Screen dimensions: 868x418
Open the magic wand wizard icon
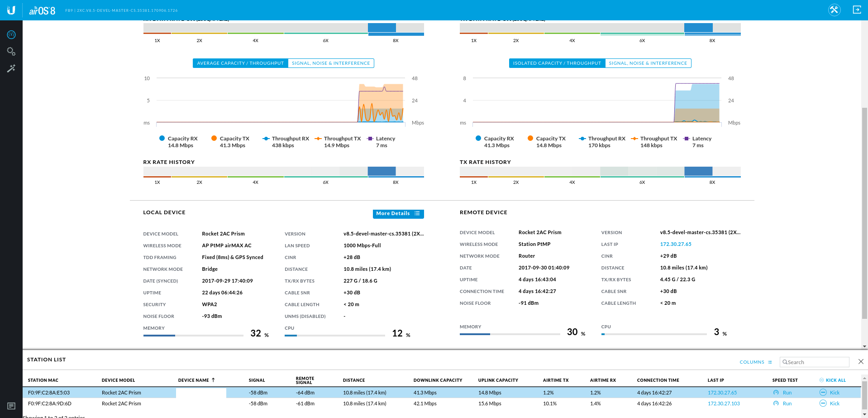(11, 68)
